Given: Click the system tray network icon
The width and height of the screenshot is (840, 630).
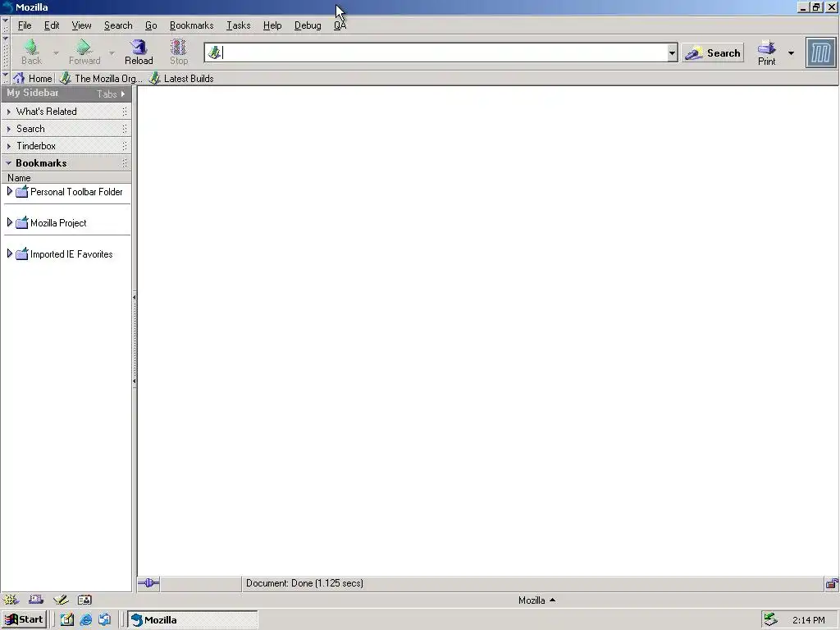Looking at the screenshot, I should click(770, 620).
